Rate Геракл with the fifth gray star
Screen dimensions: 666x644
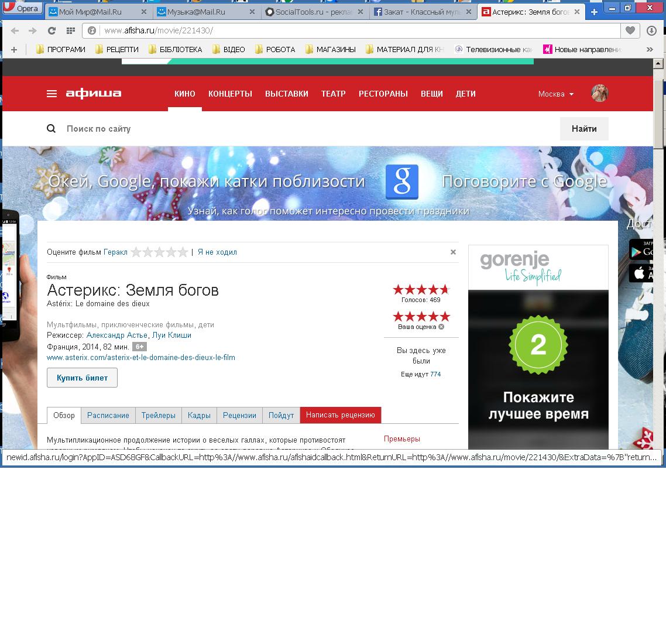tap(183, 252)
